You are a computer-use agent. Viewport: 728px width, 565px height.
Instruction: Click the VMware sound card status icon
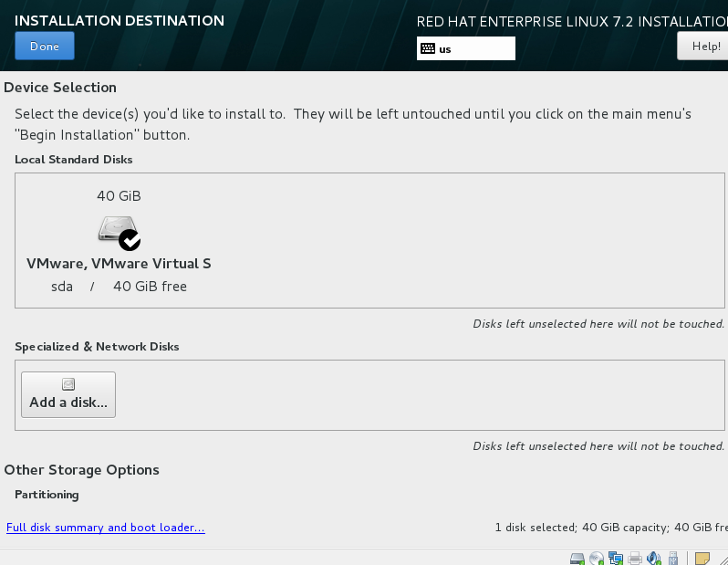pyautogui.click(x=654, y=558)
